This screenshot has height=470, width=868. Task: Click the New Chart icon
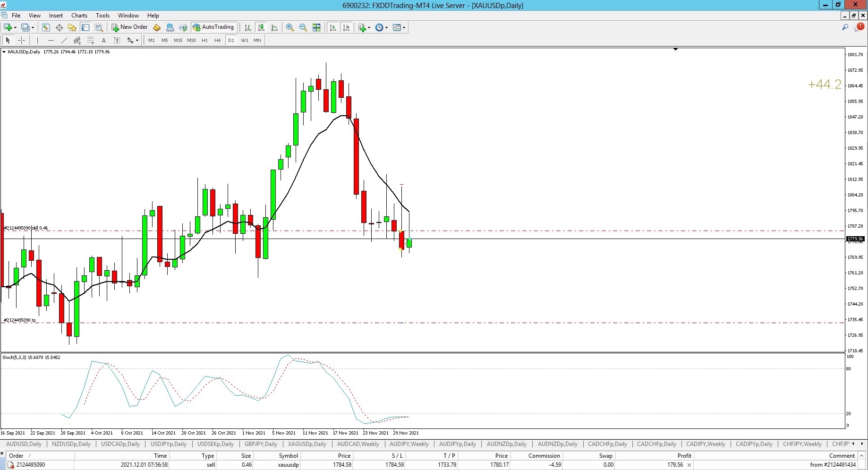[x=8, y=27]
